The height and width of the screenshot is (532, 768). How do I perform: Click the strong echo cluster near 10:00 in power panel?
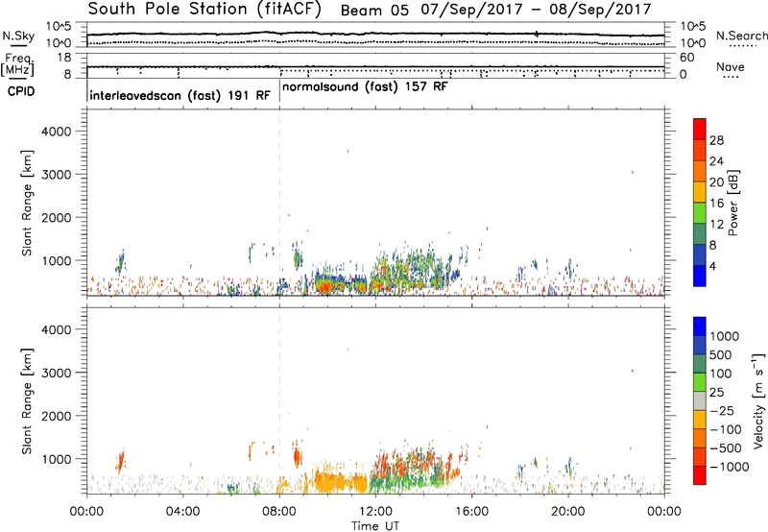click(325, 284)
